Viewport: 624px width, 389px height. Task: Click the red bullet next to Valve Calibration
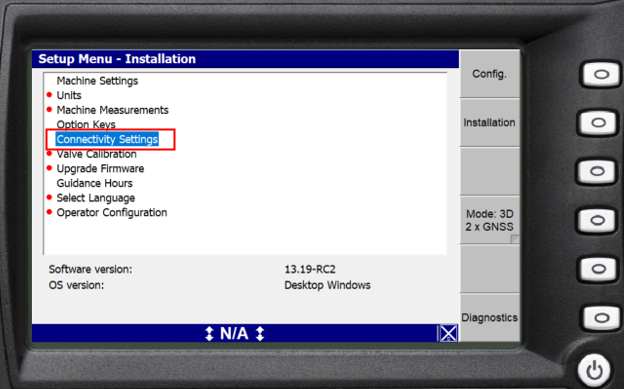[49, 153]
